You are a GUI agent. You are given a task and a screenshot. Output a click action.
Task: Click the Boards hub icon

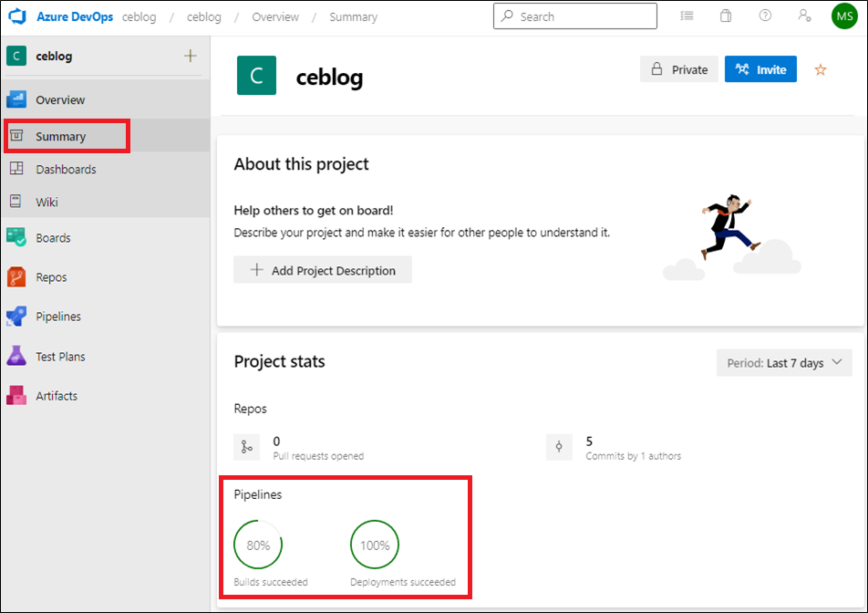tap(16, 237)
